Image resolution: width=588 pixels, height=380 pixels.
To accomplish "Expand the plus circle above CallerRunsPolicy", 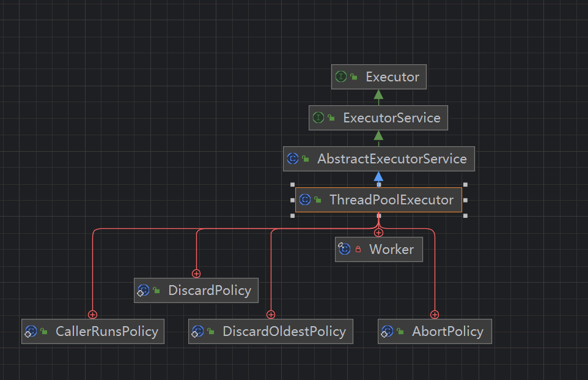I will 92,314.
